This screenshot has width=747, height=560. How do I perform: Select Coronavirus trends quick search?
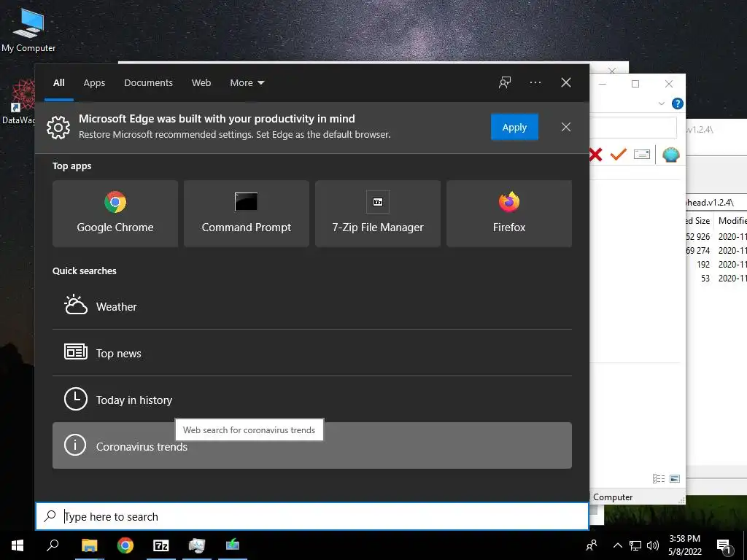tap(312, 446)
